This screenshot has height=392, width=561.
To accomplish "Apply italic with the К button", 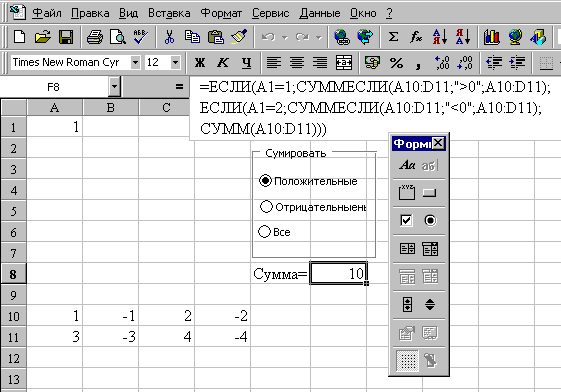I will [223, 63].
